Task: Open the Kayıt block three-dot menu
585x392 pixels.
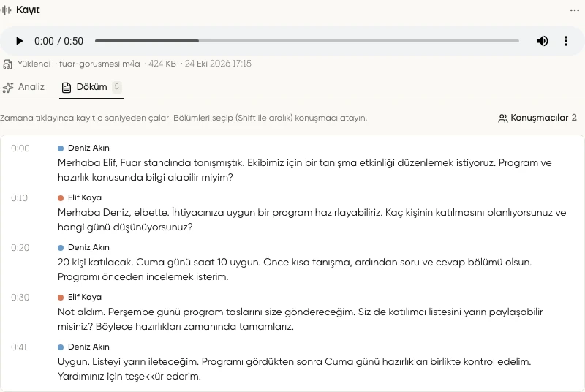Action: point(575,10)
